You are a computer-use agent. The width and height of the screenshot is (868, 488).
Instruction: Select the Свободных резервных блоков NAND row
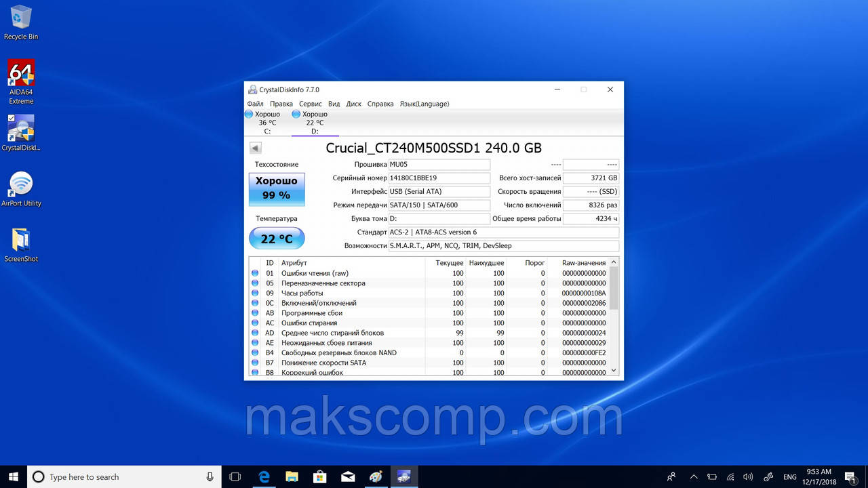click(429, 353)
